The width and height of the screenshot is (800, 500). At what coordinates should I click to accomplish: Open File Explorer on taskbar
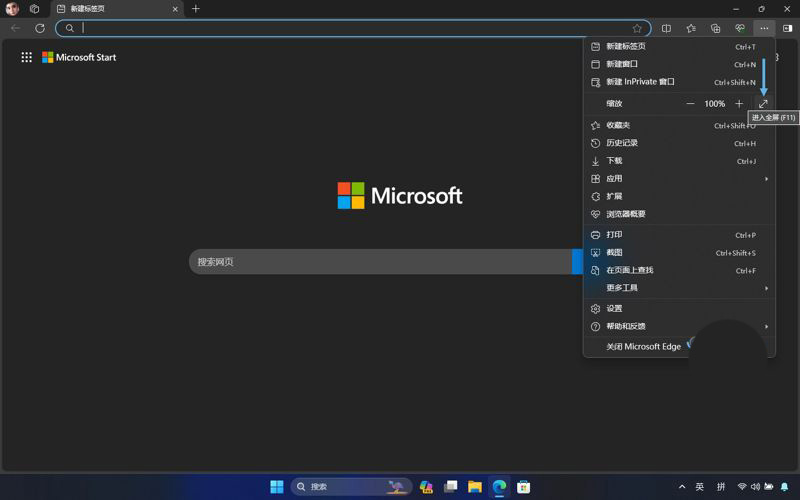[x=475, y=487]
